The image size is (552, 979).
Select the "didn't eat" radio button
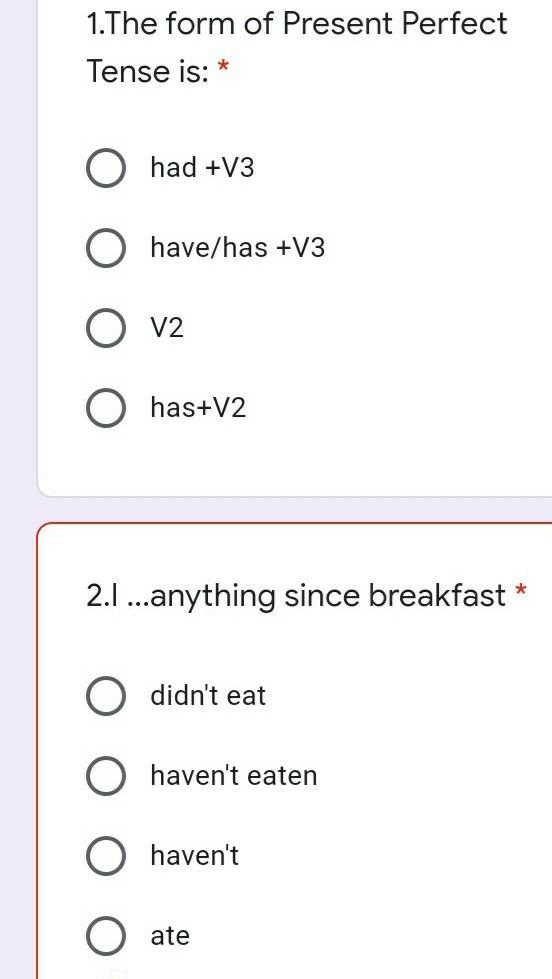pyautogui.click(x=106, y=696)
